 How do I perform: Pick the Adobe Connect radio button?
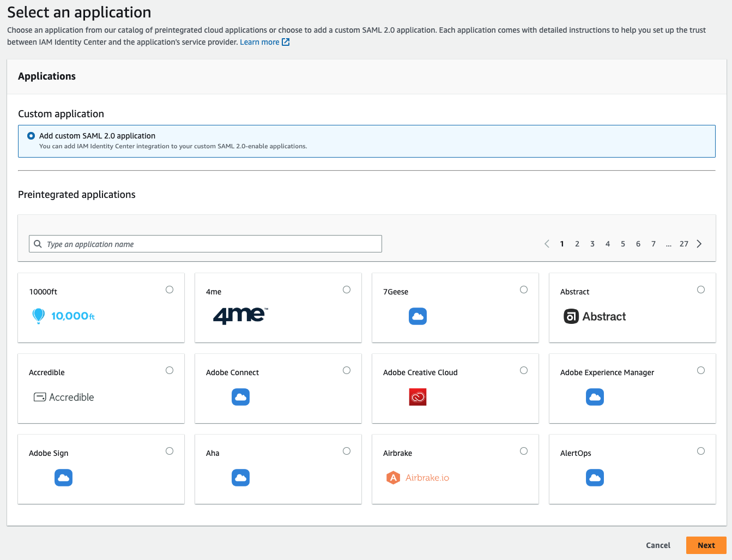tap(347, 370)
